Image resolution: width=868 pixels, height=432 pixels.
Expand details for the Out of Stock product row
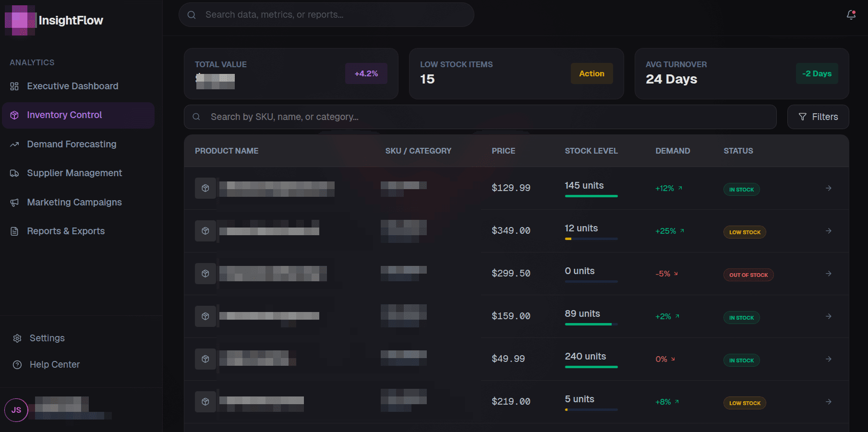click(828, 274)
